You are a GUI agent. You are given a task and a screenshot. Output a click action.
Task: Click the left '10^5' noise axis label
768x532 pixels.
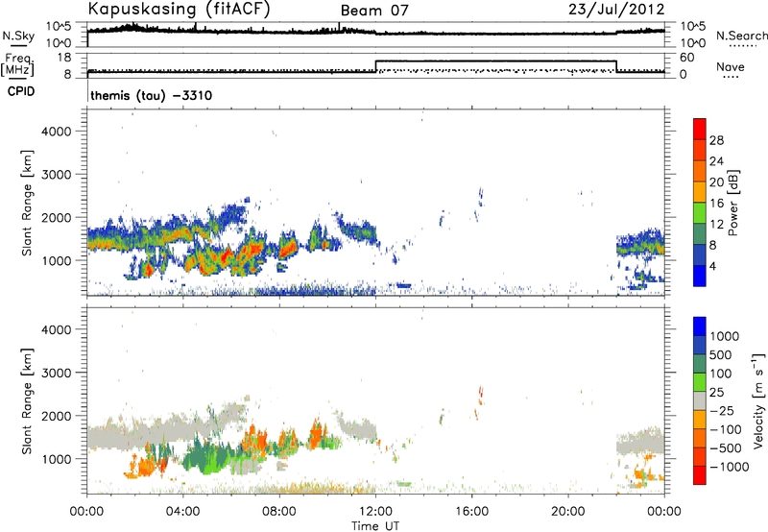point(59,27)
